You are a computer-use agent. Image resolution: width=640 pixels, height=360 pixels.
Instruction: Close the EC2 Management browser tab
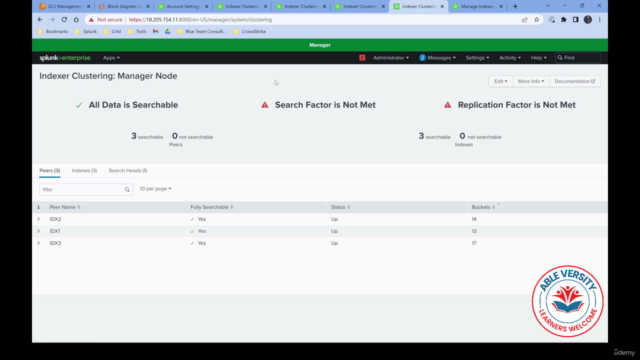click(x=89, y=7)
